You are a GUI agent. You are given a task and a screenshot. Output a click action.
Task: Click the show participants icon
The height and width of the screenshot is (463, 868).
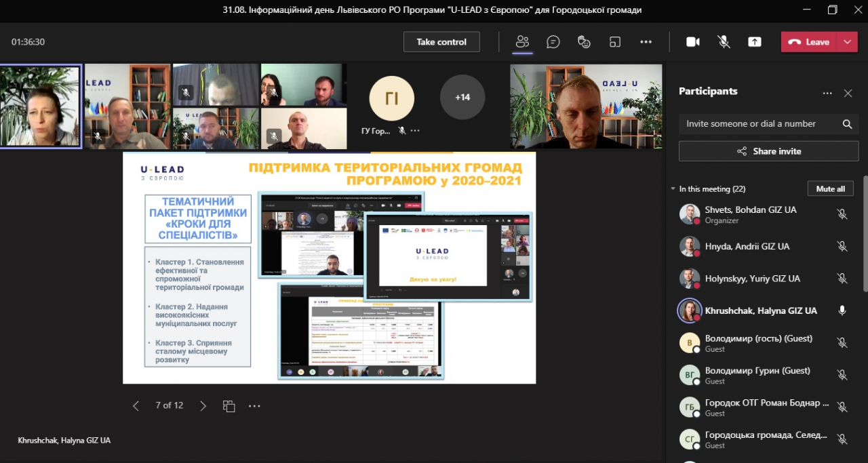tap(522, 42)
